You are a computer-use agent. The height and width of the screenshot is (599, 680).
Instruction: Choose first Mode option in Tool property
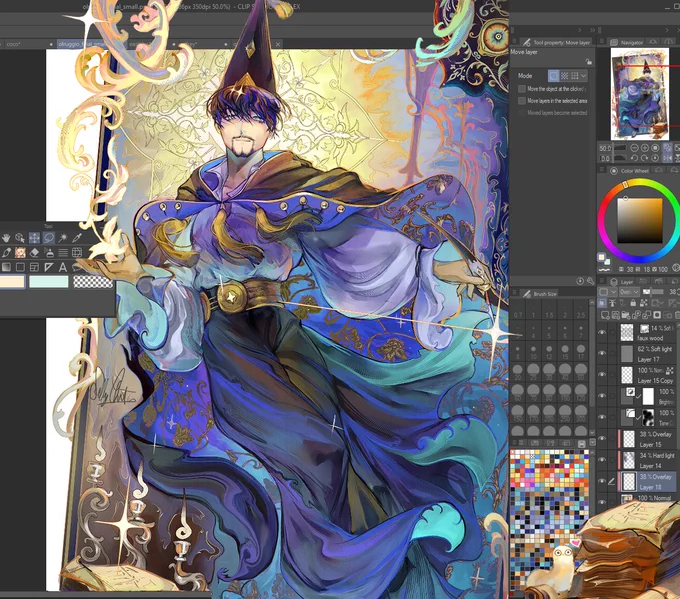[554, 76]
